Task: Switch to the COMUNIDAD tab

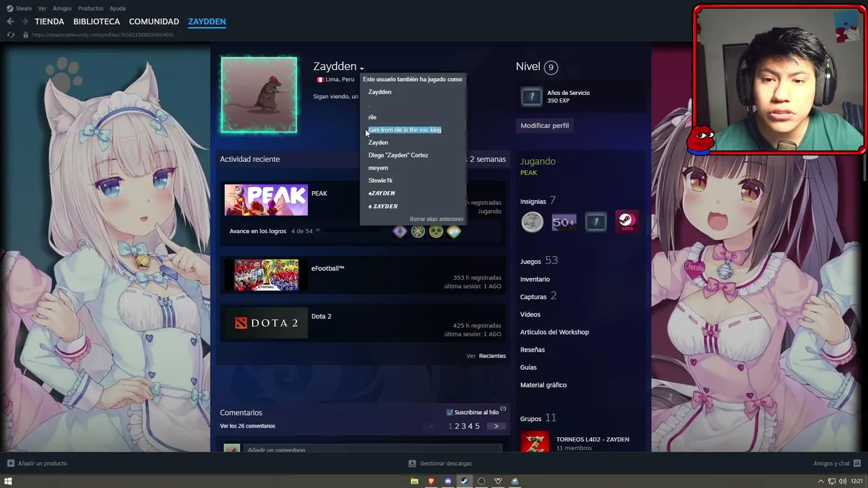Action: pyautogui.click(x=154, y=22)
